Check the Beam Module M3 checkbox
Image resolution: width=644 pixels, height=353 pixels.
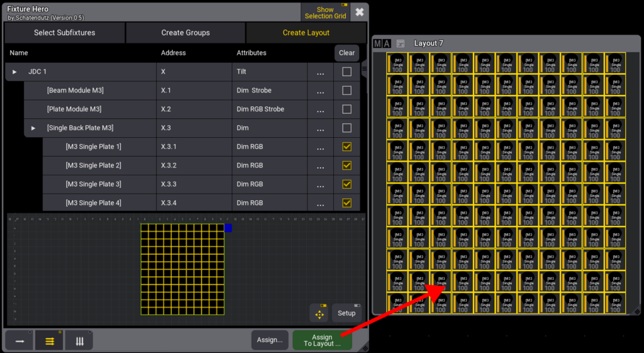pyautogui.click(x=347, y=91)
